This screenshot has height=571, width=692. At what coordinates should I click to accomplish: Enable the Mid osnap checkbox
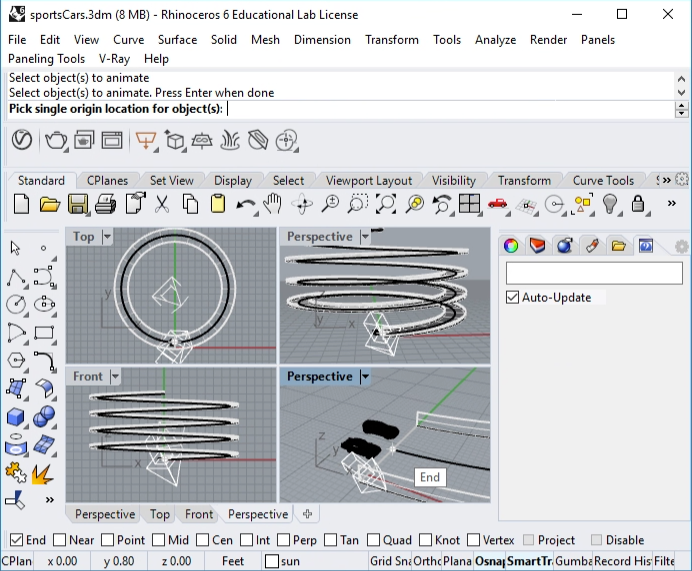[158, 540]
